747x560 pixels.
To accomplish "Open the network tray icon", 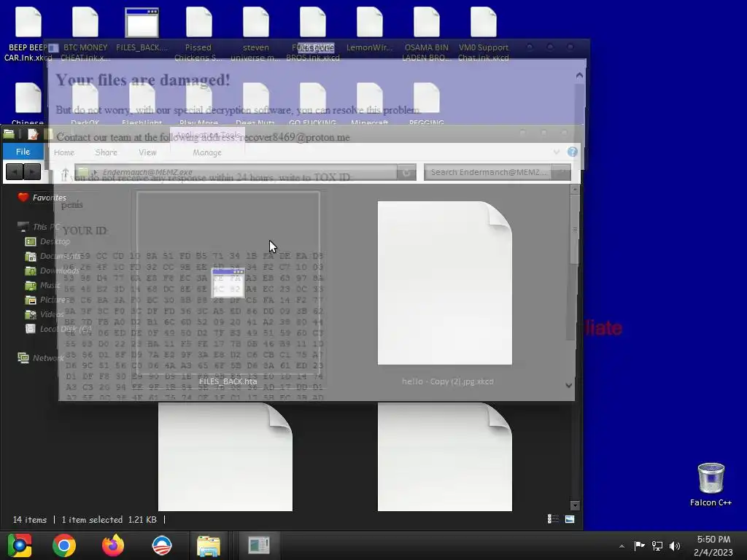I will 657,545.
